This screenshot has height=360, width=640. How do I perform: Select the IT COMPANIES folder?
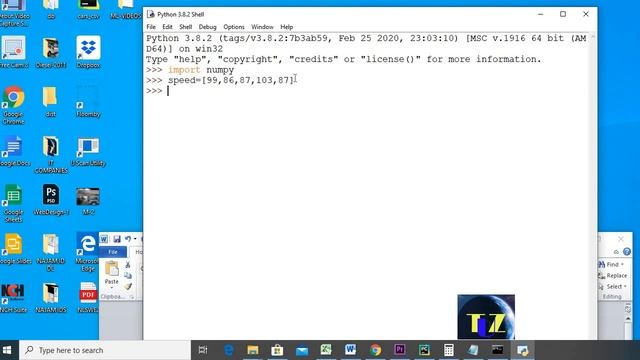[x=51, y=155]
